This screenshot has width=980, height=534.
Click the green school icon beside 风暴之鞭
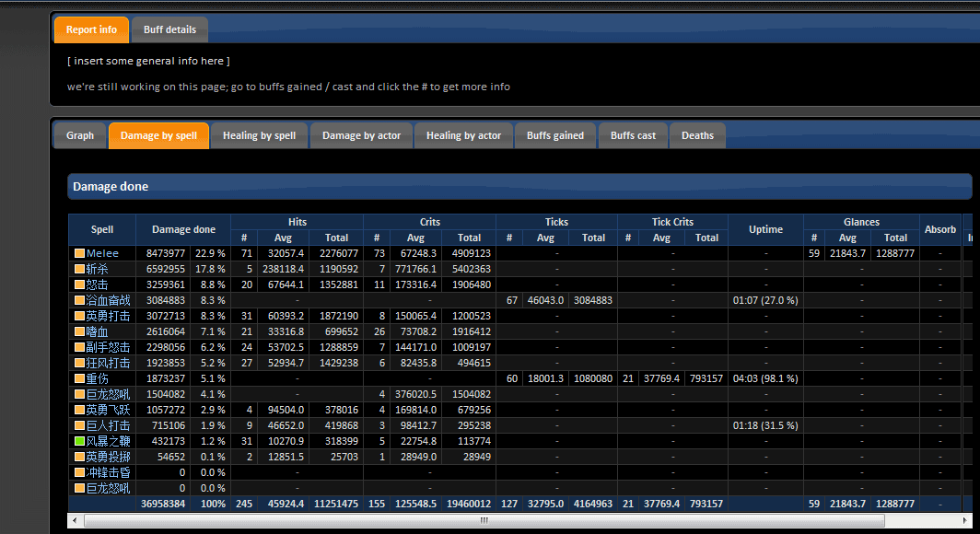pyautogui.click(x=79, y=441)
